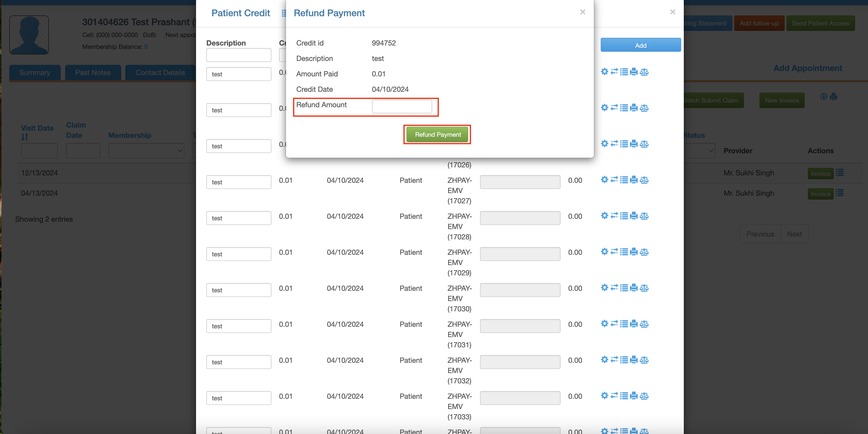The width and height of the screenshot is (868, 434).
Task: Click balance scale icon in row 17032
Action: click(644, 360)
